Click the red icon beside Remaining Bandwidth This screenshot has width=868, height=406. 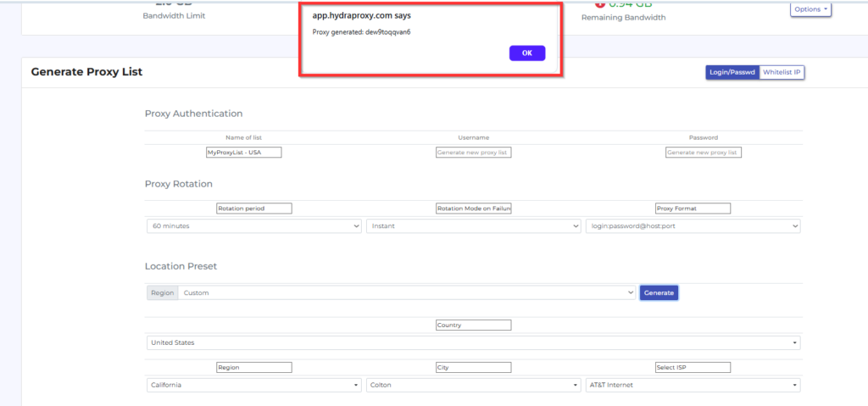599,3
